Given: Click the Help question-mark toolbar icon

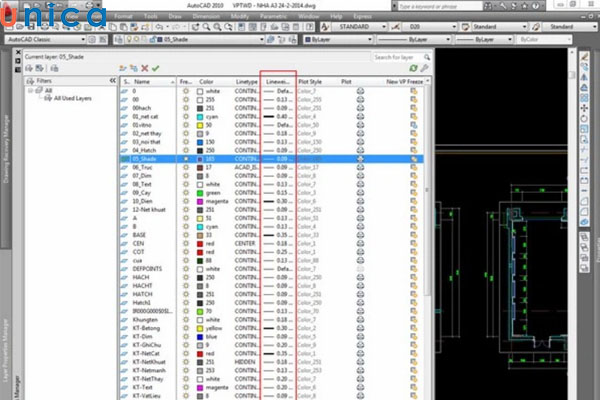Looking at the screenshot, I should [310, 27].
